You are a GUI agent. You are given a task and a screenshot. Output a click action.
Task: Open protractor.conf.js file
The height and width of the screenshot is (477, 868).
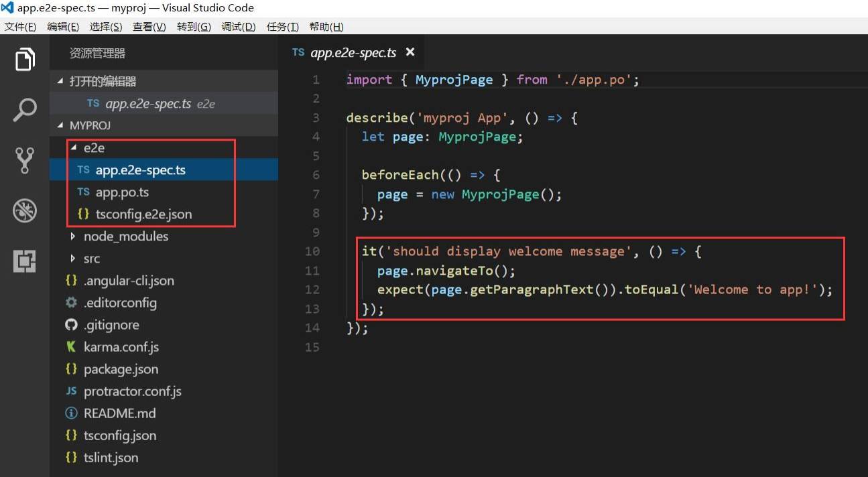(x=164, y=391)
